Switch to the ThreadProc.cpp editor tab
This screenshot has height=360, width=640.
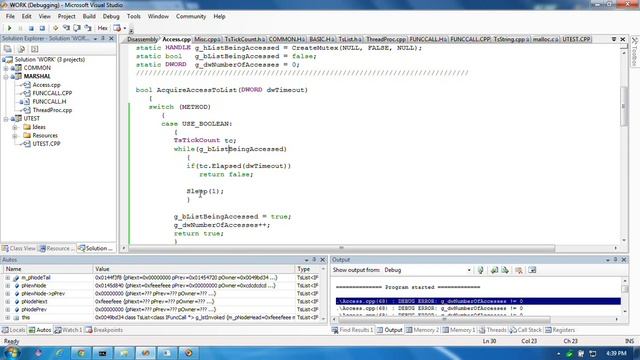[386, 39]
